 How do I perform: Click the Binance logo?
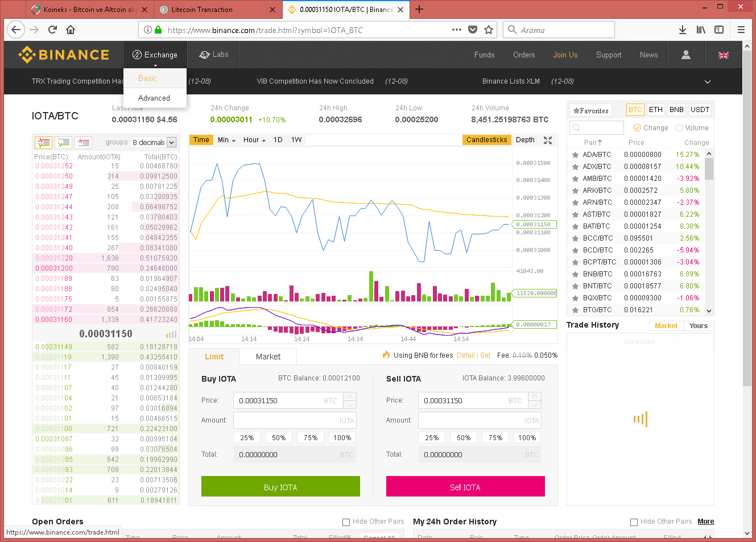[63, 55]
